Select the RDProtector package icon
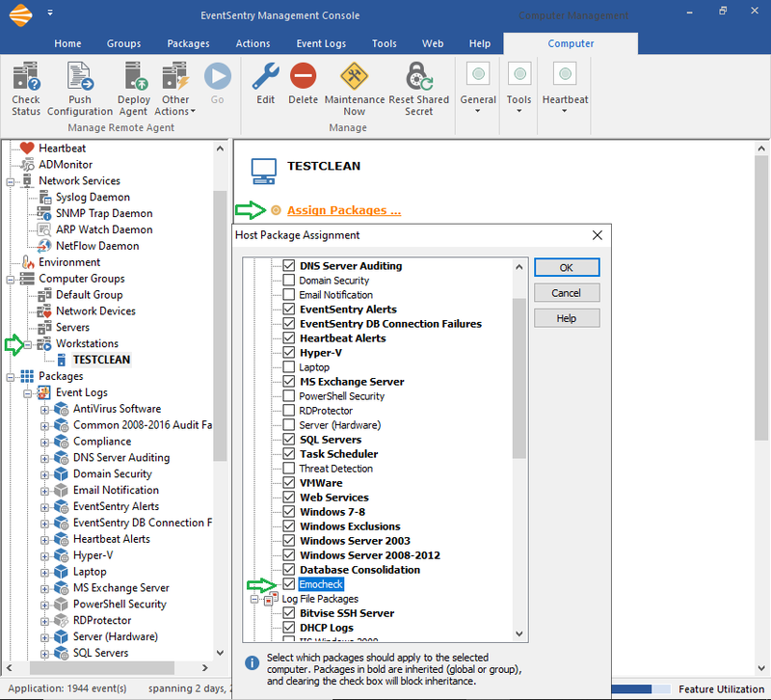The image size is (771, 700). (x=61, y=620)
